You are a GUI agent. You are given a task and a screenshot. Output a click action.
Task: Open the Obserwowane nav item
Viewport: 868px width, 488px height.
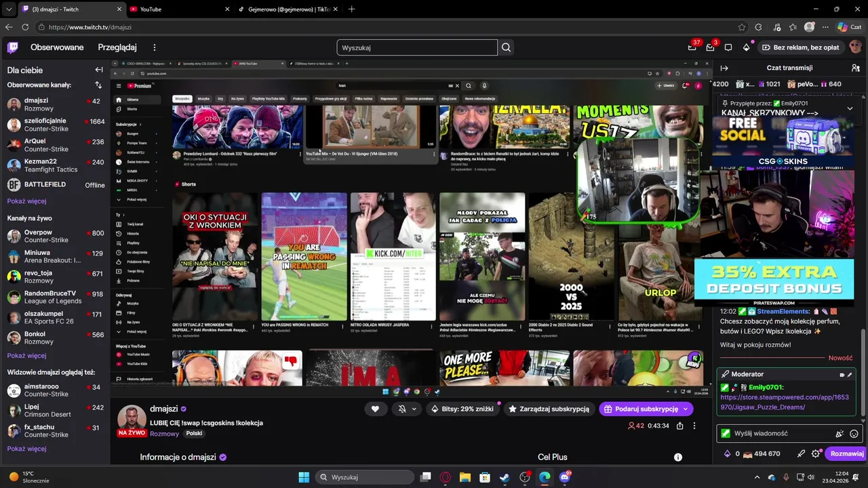(x=57, y=47)
